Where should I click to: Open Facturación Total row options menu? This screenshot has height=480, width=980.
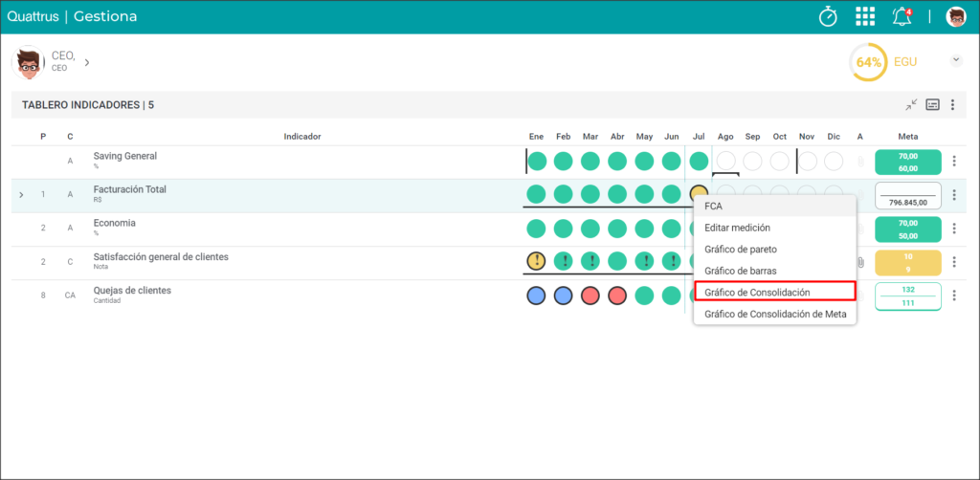click(x=954, y=195)
